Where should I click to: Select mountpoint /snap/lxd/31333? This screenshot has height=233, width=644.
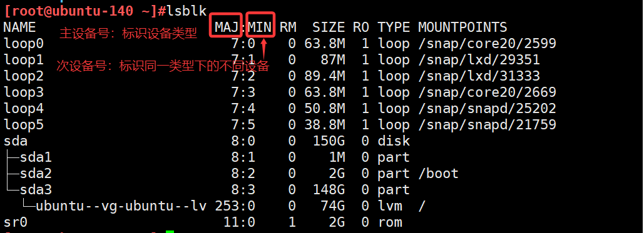click(x=479, y=76)
